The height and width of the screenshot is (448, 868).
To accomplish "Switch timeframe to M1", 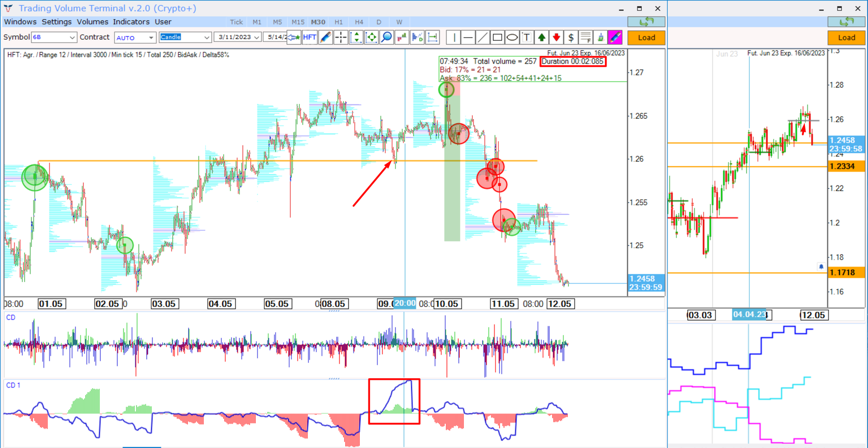I will [257, 22].
